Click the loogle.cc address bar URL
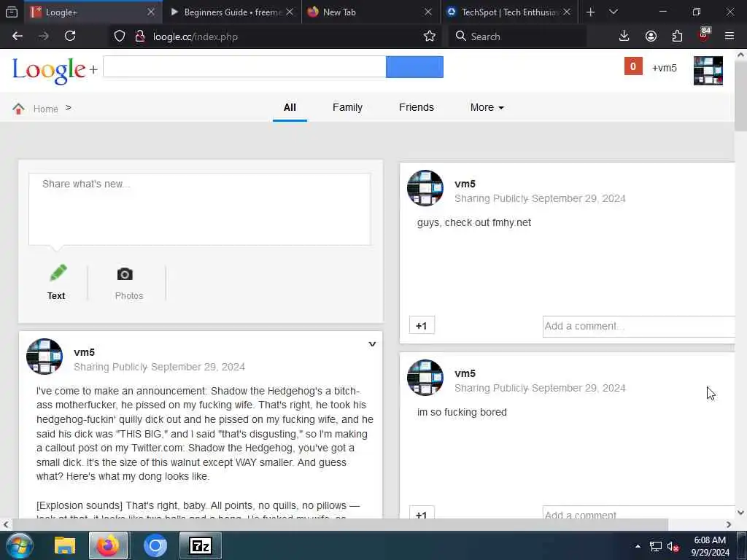747x560 pixels. 195,36
